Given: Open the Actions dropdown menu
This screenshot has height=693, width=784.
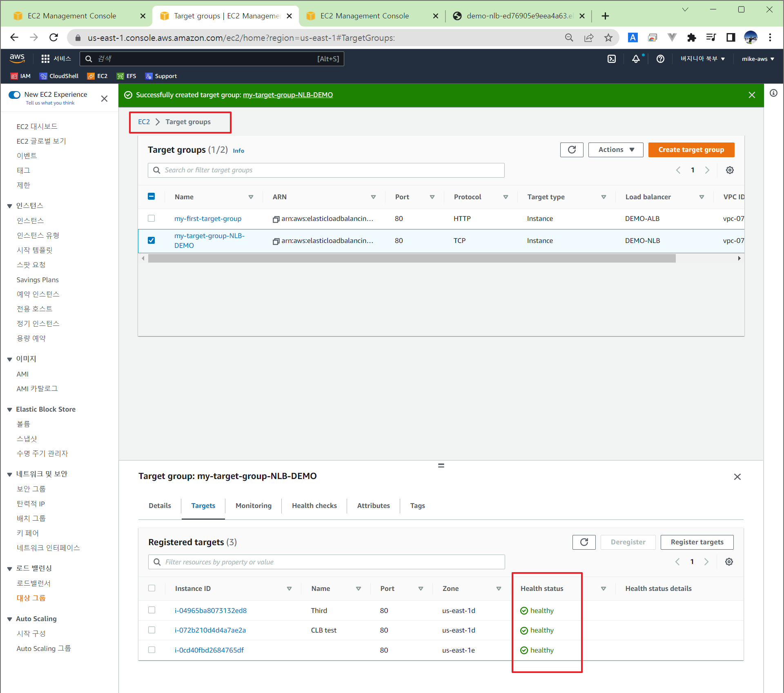Looking at the screenshot, I should 615,150.
